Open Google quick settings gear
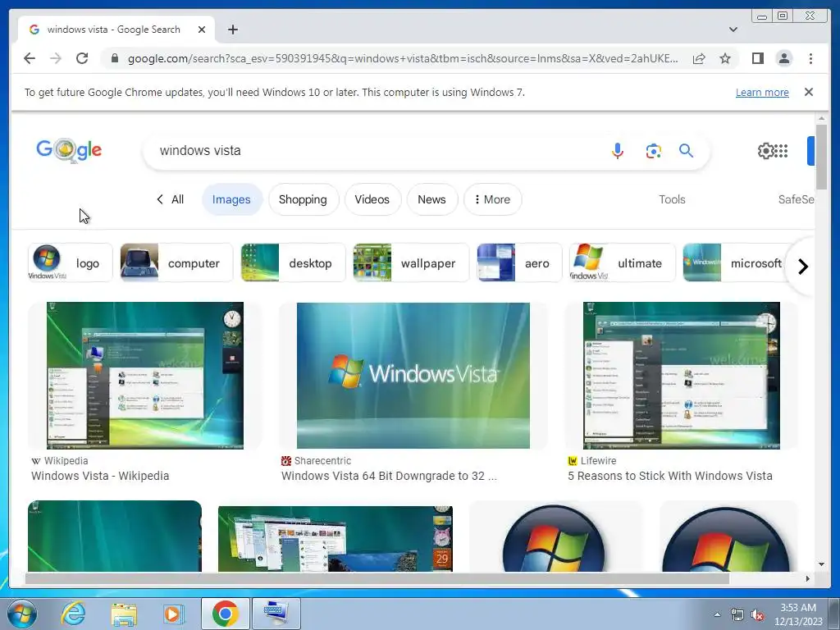Screen dimensions: 840x630 coord(765,151)
